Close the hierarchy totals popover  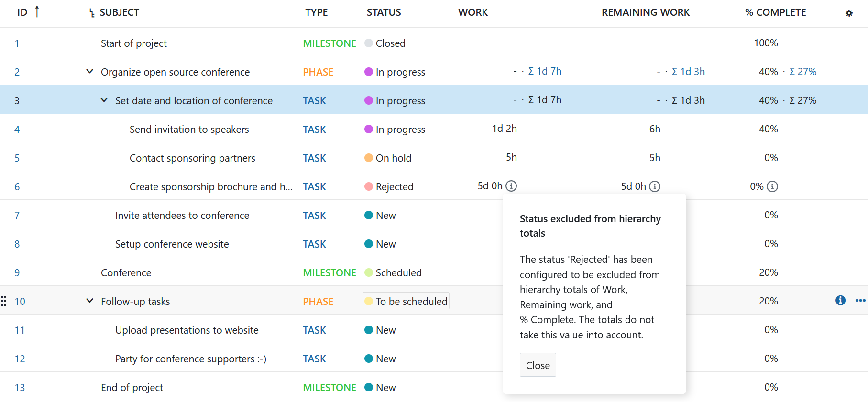pyautogui.click(x=538, y=365)
